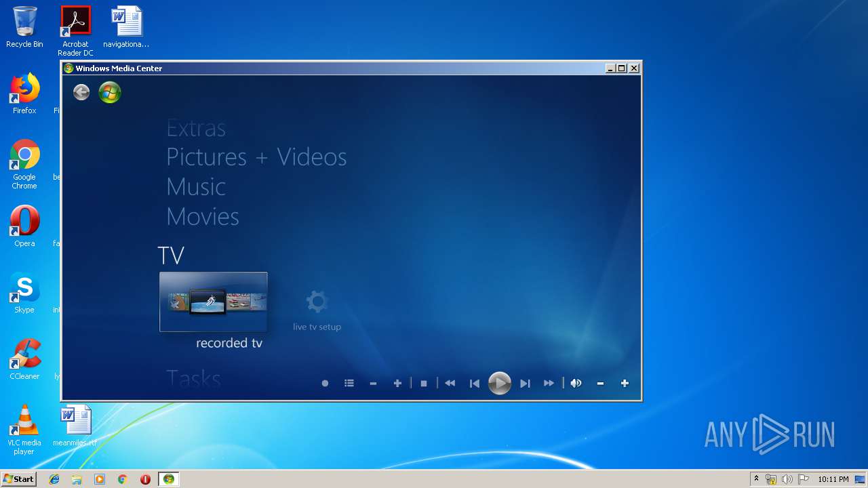This screenshot has height=488, width=868.
Task: Launch VLC media player shortcut
Action: 24,430
